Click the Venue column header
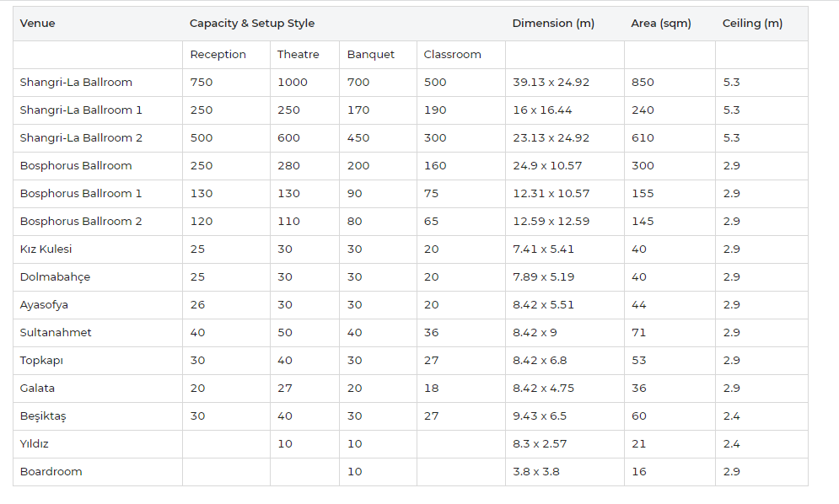839x504 pixels. click(x=38, y=24)
